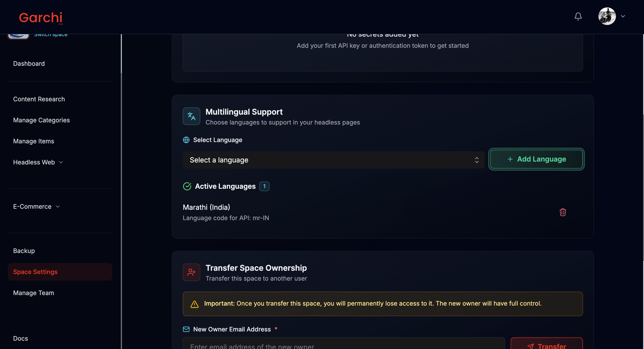Delete Marathi (India) language trash icon
644x349 pixels.
(562, 212)
